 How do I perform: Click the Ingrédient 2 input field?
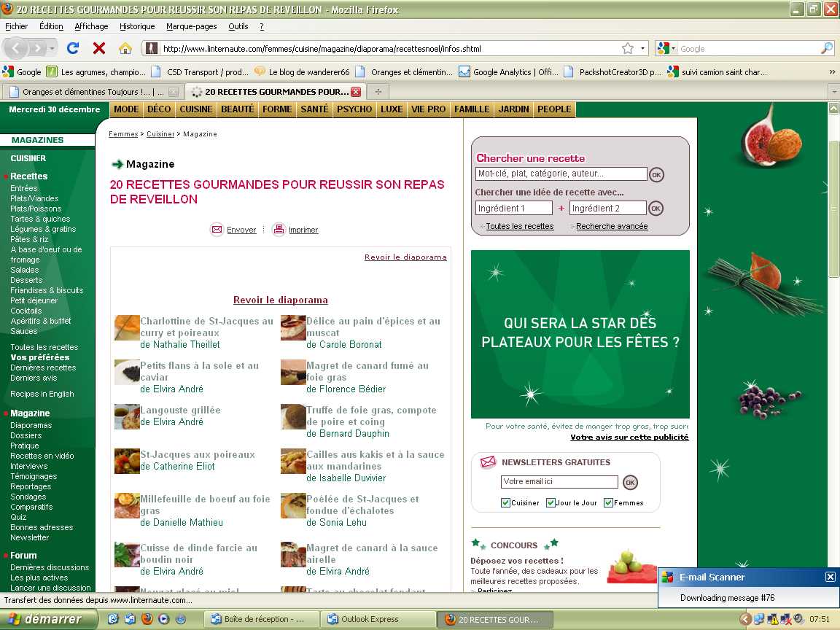(607, 208)
